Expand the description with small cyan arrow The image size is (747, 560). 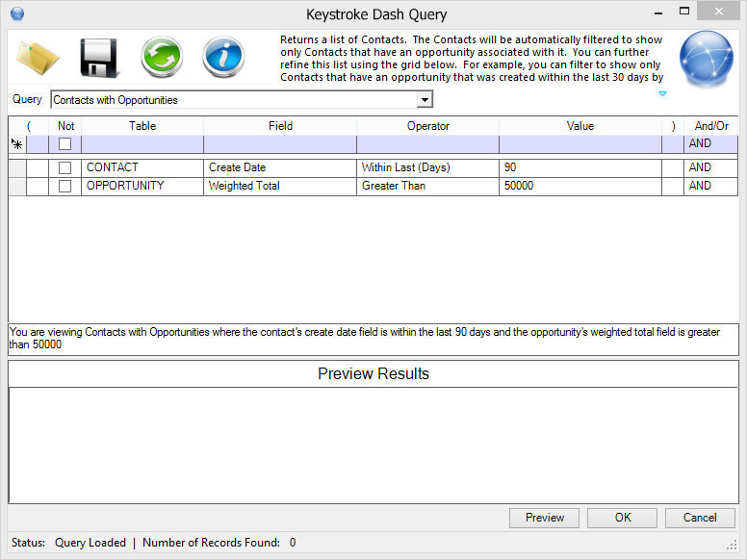pyautogui.click(x=662, y=93)
